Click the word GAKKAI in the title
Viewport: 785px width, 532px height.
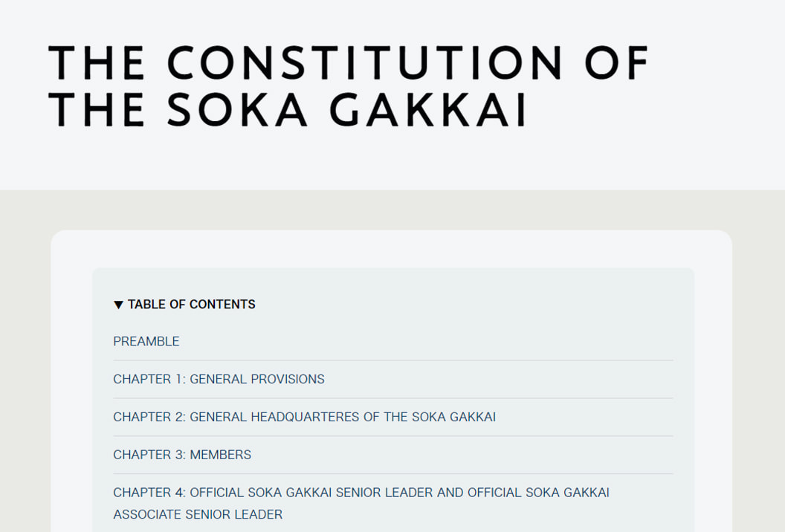[x=427, y=109]
